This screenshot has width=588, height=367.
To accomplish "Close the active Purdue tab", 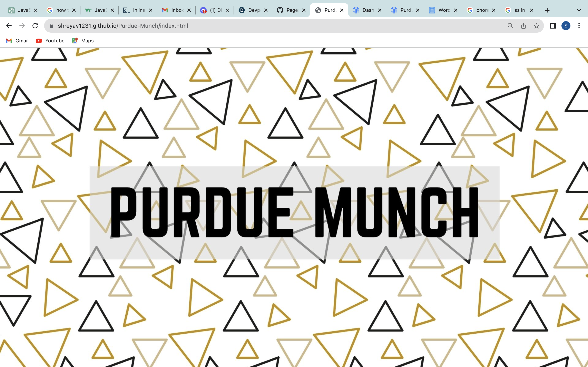I will 342,10.
